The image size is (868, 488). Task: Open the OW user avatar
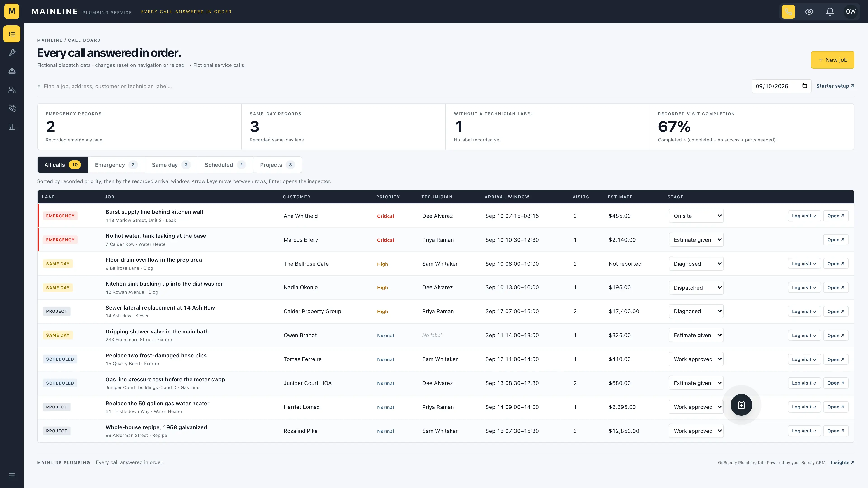click(x=850, y=12)
